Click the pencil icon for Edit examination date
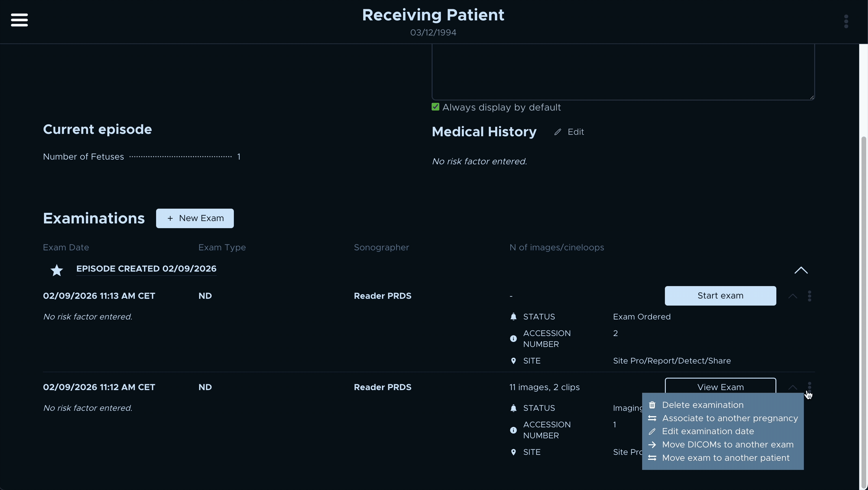The height and width of the screenshot is (490, 868). point(652,431)
